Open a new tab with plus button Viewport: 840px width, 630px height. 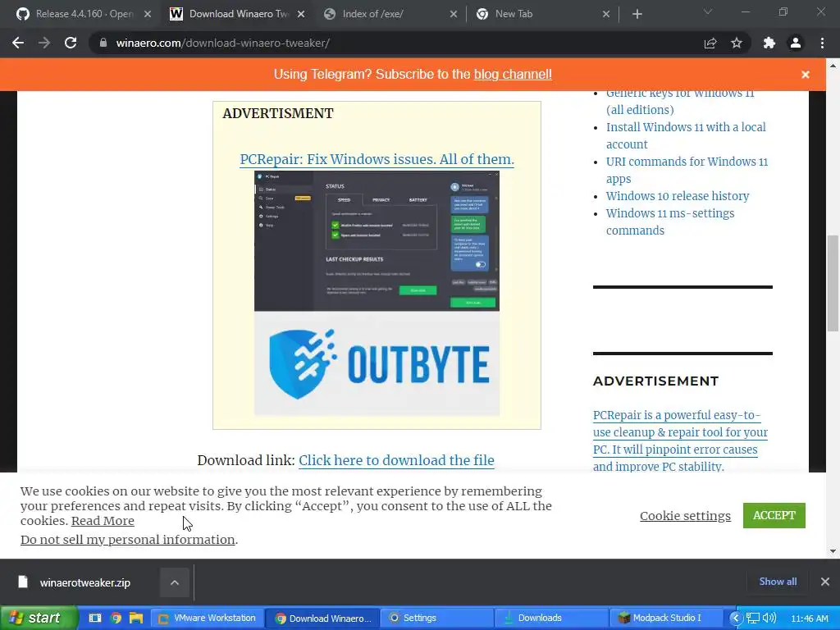tap(637, 14)
